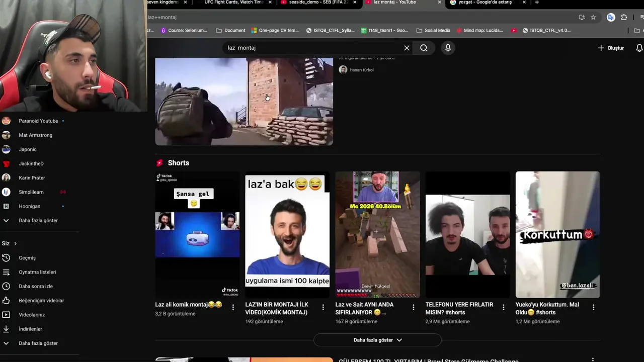
Task: Open the laz'a bak short thumbnail
Action: (287, 234)
